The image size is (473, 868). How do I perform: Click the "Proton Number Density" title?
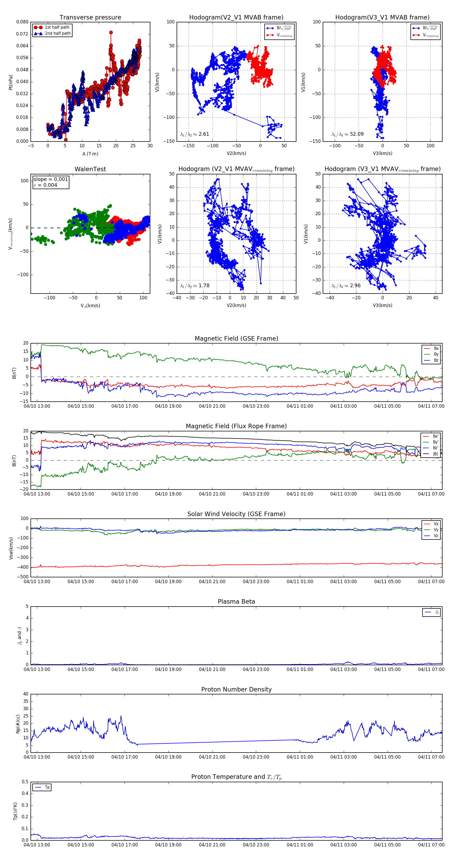pos(236,689)
